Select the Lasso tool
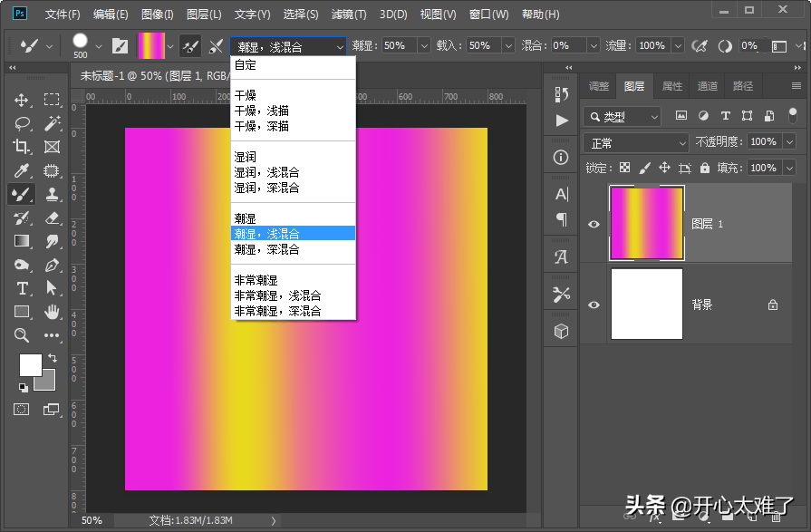The image size is (811, 532). click(20, 123)
